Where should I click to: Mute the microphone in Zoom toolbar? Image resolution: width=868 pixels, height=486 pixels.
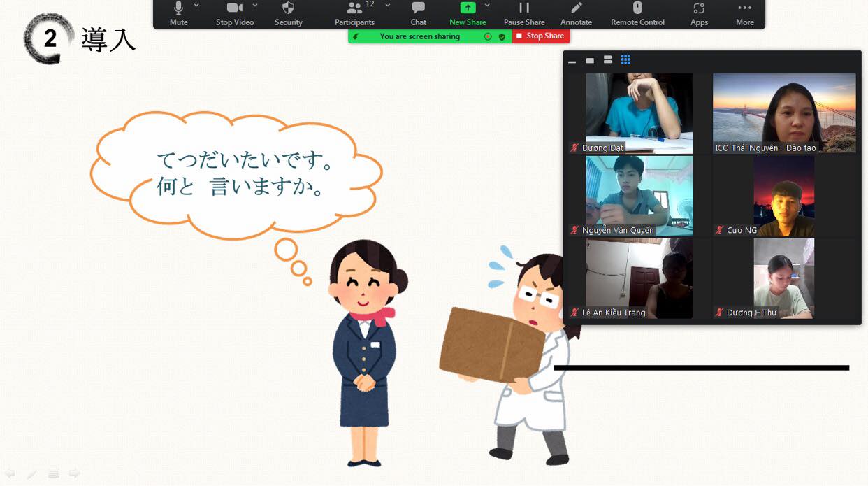click(x=178, y=13)
